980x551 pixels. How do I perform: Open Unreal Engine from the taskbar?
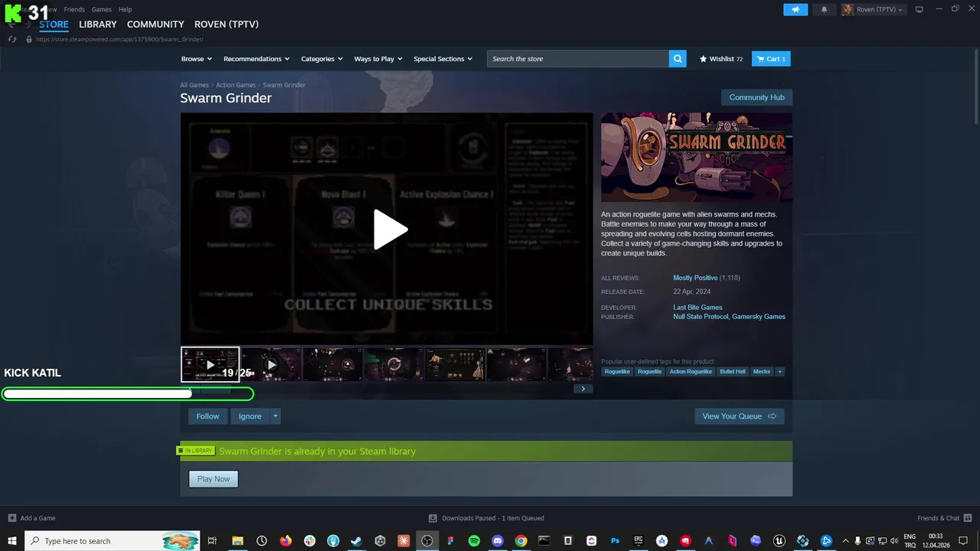click(x=779, y=541)
